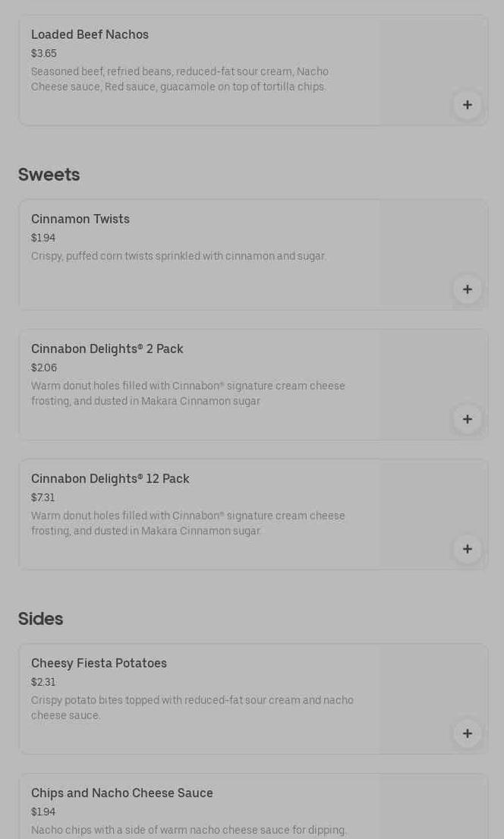This screenshot has width=504, height=839.
Task: Select Chips and Nacho Cheese Sauce title
Action: pyautogui.click(x=122, y=793)
